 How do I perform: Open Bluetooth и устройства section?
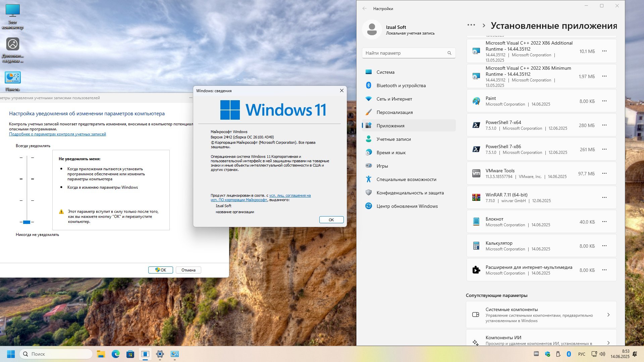(409, 85)
